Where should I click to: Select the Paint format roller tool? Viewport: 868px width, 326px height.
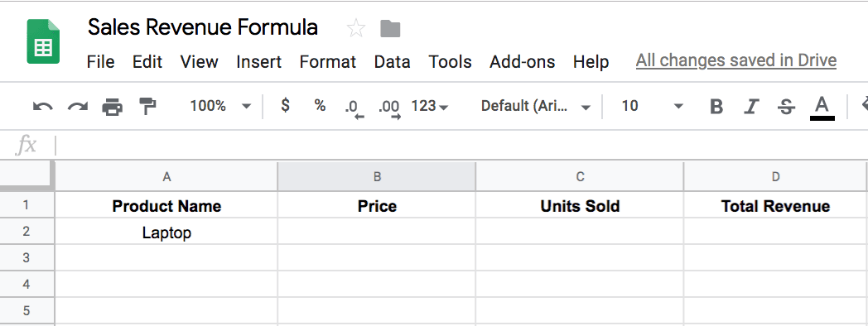point(147,106)
